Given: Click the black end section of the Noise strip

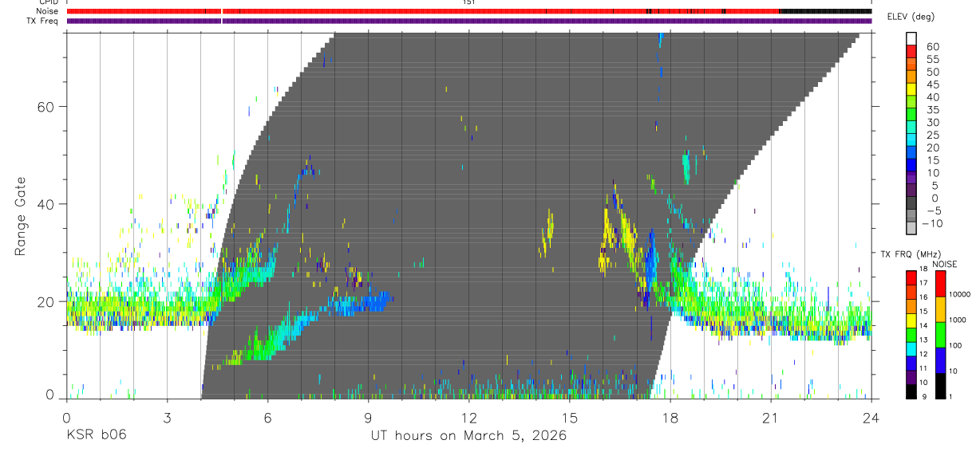Looking at the screenshot, I should 825,11.
